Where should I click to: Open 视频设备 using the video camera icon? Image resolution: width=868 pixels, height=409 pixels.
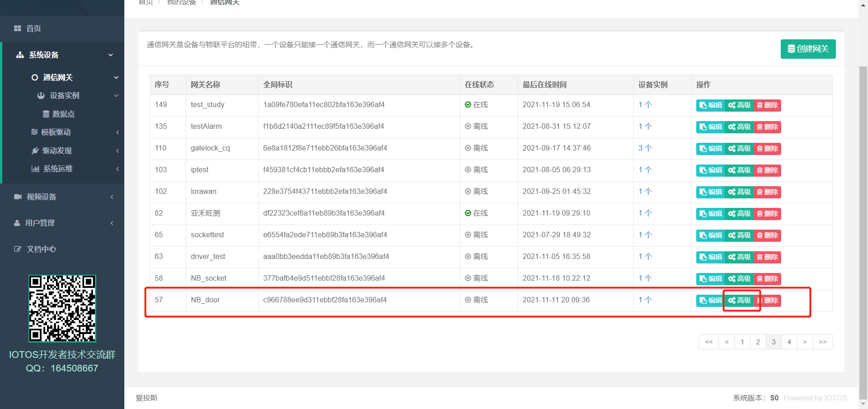click(18, 196)
